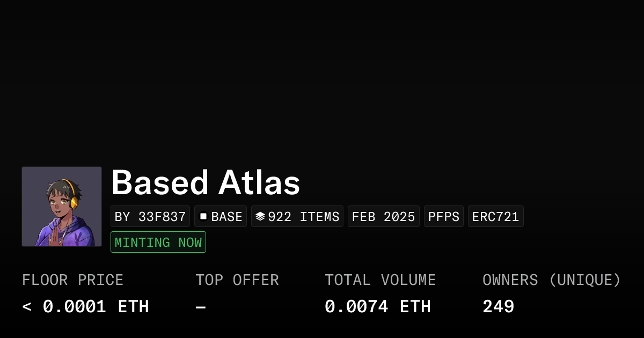This screenshot has height=338, width=644.
Task: Select the 0.0074 ETH volume value
Action: (x=378, y=307)
